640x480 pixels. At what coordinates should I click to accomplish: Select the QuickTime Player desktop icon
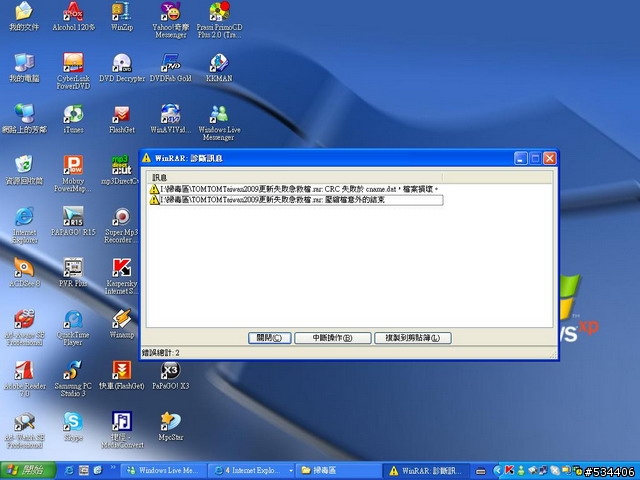pyautogui.click(x=73, y=327)
